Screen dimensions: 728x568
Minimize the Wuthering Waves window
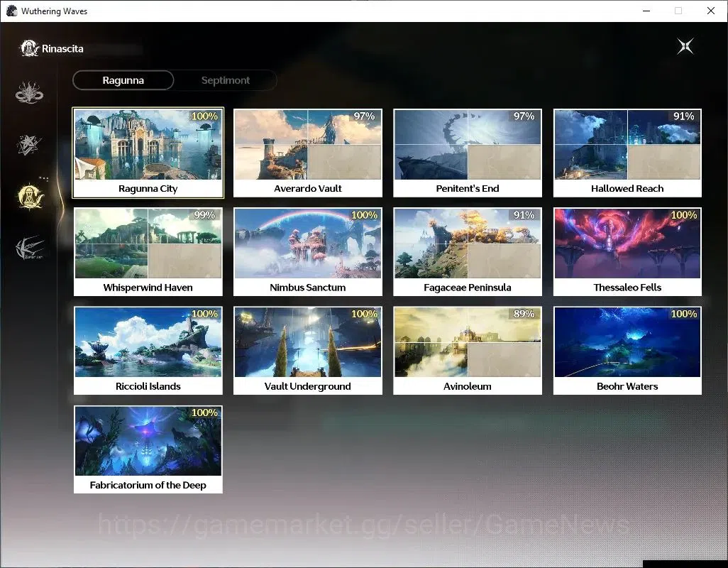tap(646, 11)
